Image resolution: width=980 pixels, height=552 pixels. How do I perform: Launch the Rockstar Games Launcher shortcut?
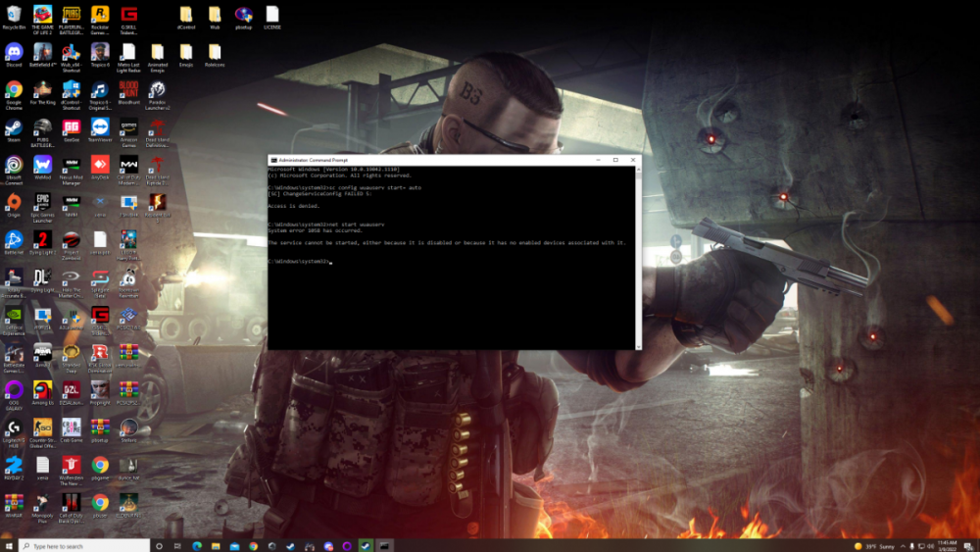click(99, 15)
